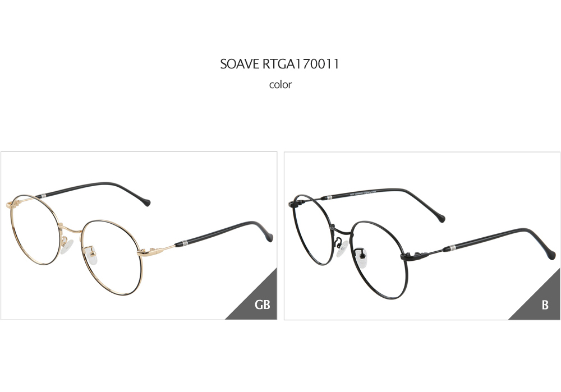Select the GB gold-black glasses image

(139, 236)
